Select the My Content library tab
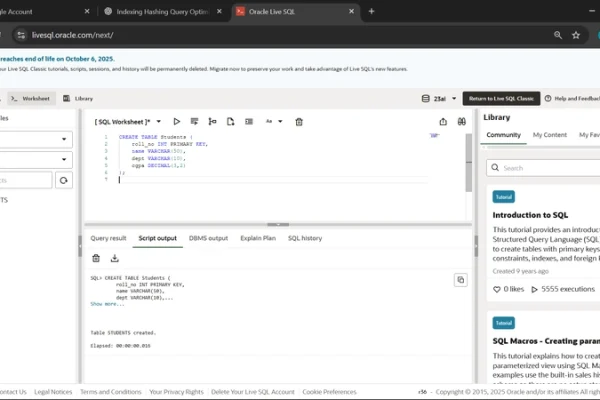This screenshot has height=400, width=600. [549, 134]
